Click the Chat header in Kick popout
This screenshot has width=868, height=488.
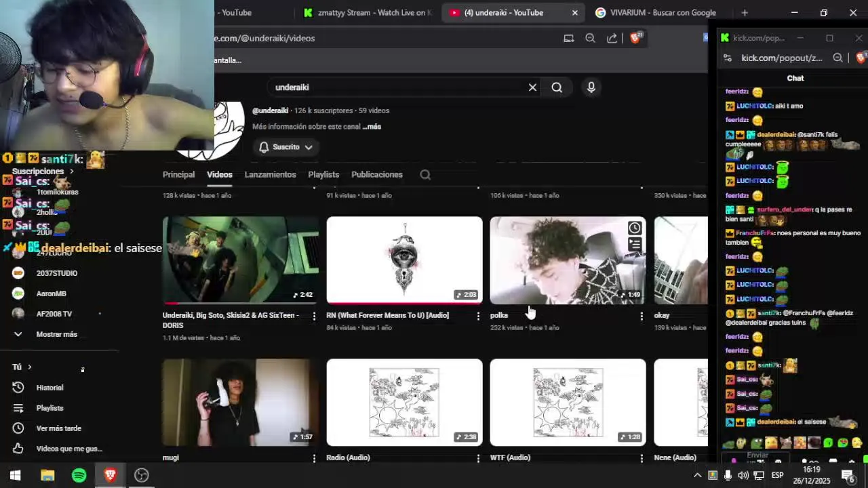(795, 79)
